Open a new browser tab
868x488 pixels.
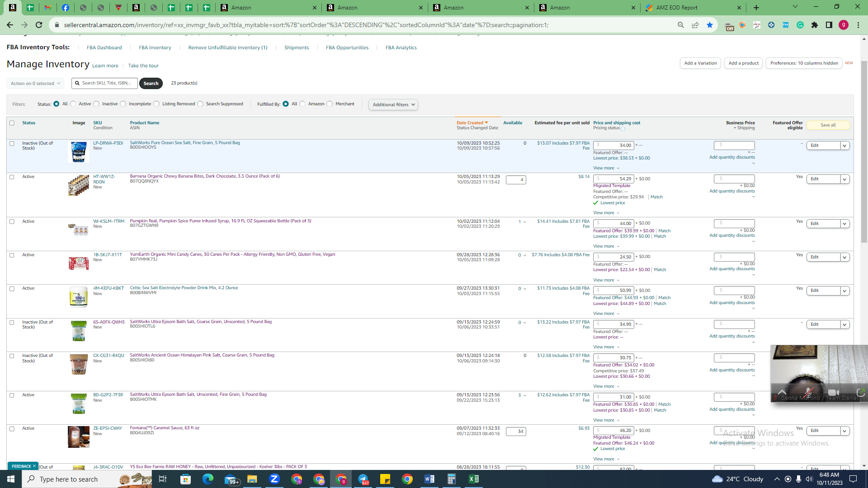756,8
